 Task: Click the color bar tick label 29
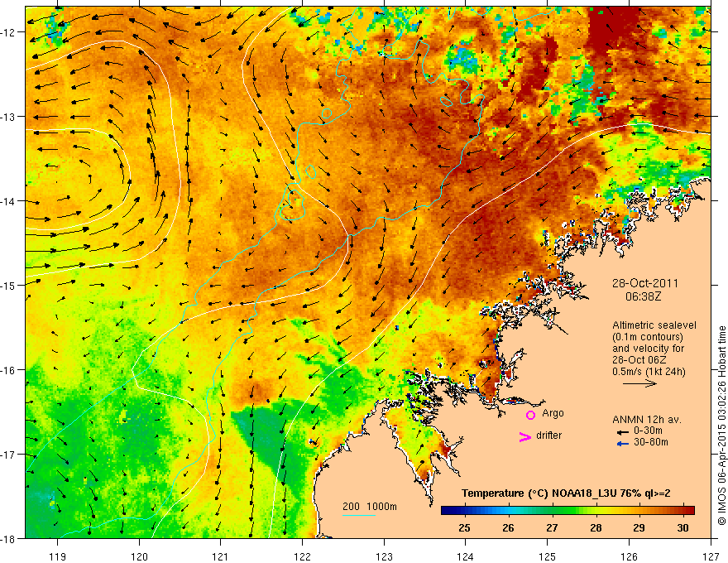[639, 528]
